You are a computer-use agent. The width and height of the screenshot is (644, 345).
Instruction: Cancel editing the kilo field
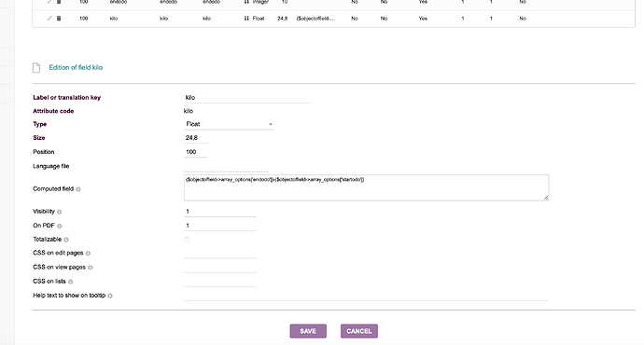359,331
